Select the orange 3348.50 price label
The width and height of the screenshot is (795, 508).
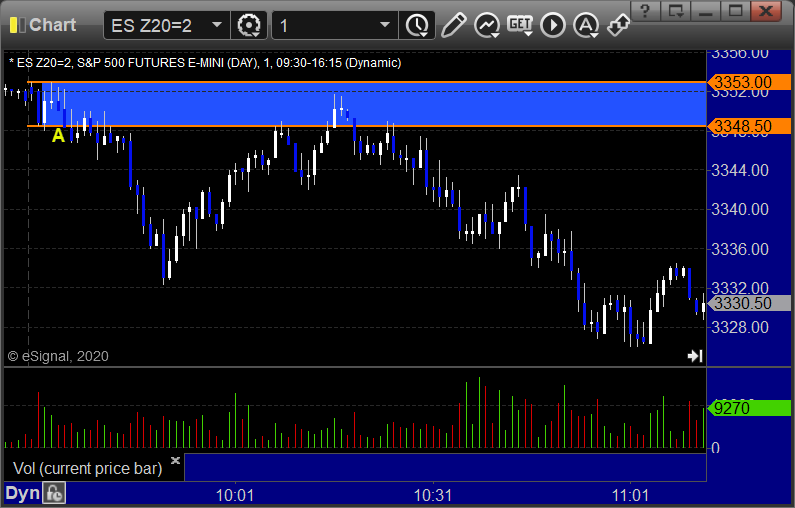point(749,126)
